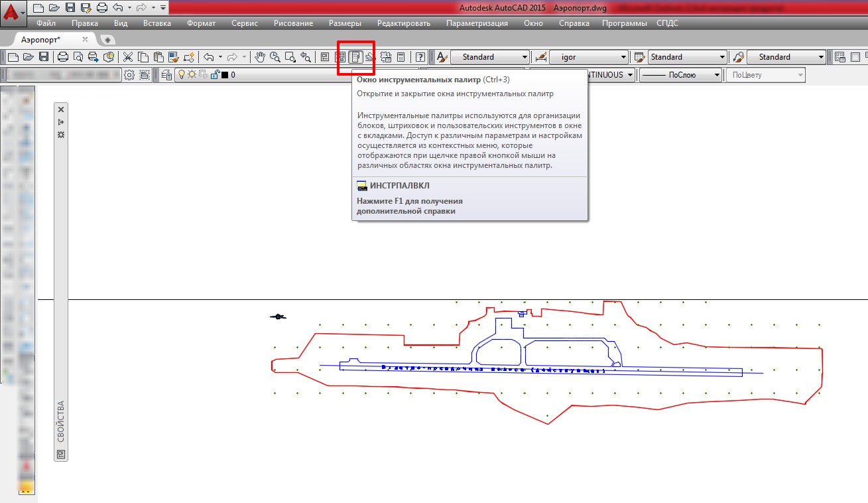Screen dimensions: 868x503
Task: Click the Zoom Realtime magnifier icon
Action: pos(275,57)
